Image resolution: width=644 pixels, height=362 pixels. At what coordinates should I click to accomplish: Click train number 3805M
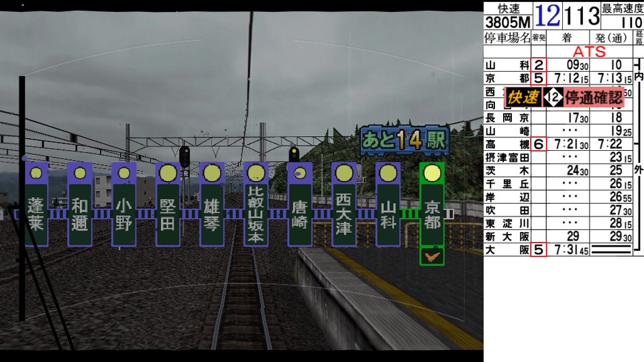point(508,22)
